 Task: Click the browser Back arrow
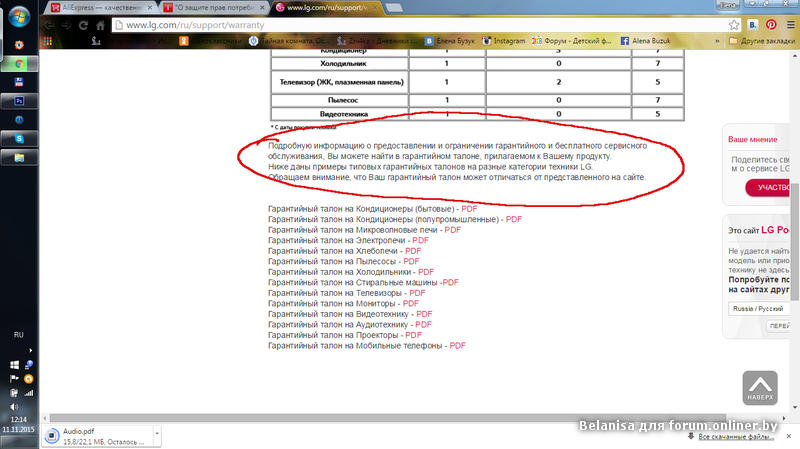(x=49, y=25)
